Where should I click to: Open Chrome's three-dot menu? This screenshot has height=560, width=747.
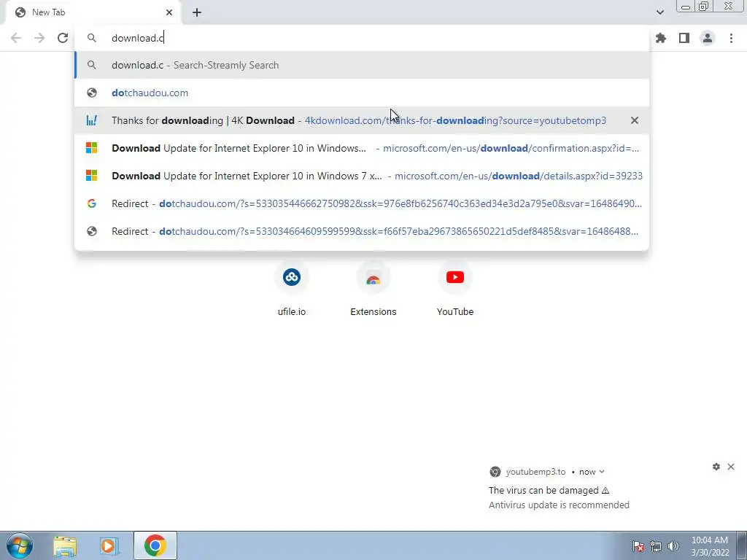[731, 38]
